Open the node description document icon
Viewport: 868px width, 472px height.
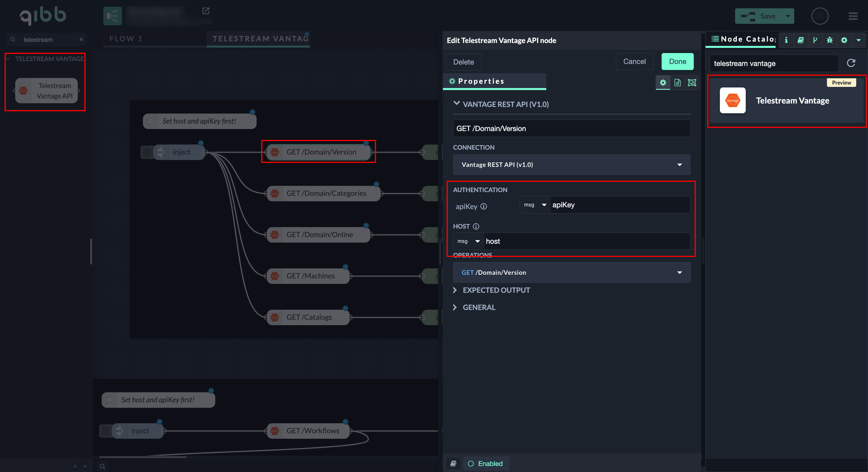click(x=677, y=83)
